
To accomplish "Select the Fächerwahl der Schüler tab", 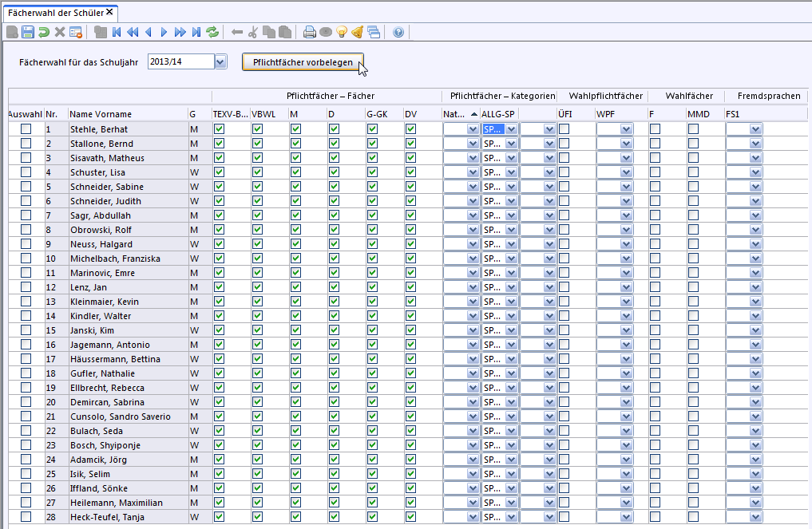I will pyautogui.click(x=54, y=12).
